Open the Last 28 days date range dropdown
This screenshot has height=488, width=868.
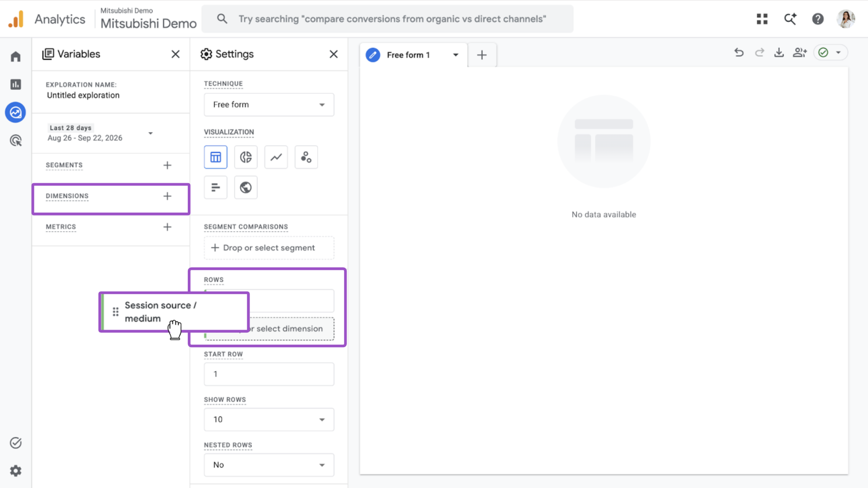tap(100, 133)
